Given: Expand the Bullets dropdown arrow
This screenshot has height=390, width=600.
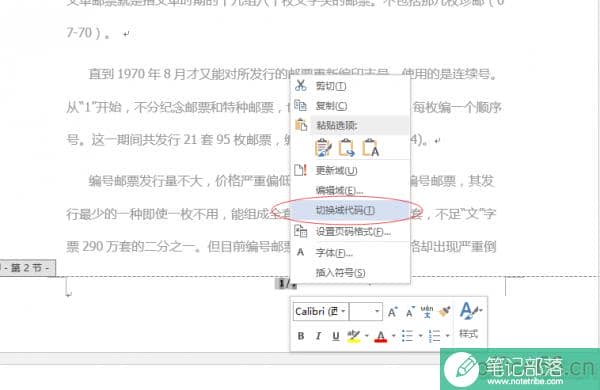Looking at the screenshot, I should (421, 336).
